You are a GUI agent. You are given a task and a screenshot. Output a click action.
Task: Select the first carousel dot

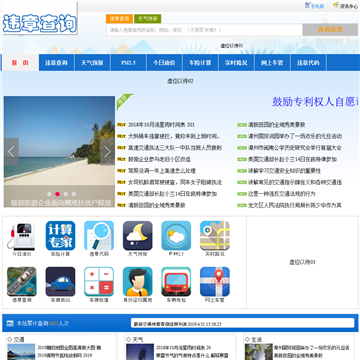point(49,194)
